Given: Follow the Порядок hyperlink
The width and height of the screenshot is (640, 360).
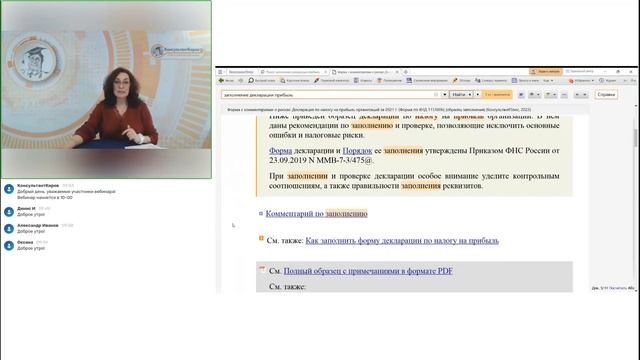Looking at the screenshot, I should point(357,151).
